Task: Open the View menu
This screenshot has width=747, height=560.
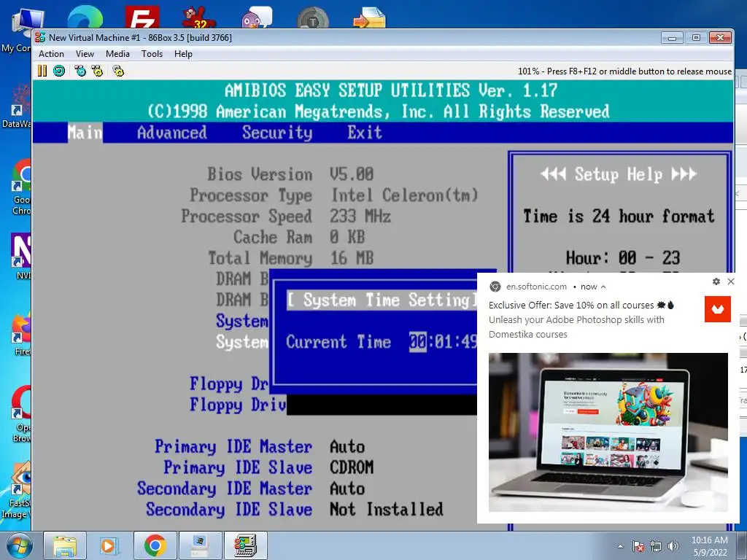Action: [x=85, y=54]
